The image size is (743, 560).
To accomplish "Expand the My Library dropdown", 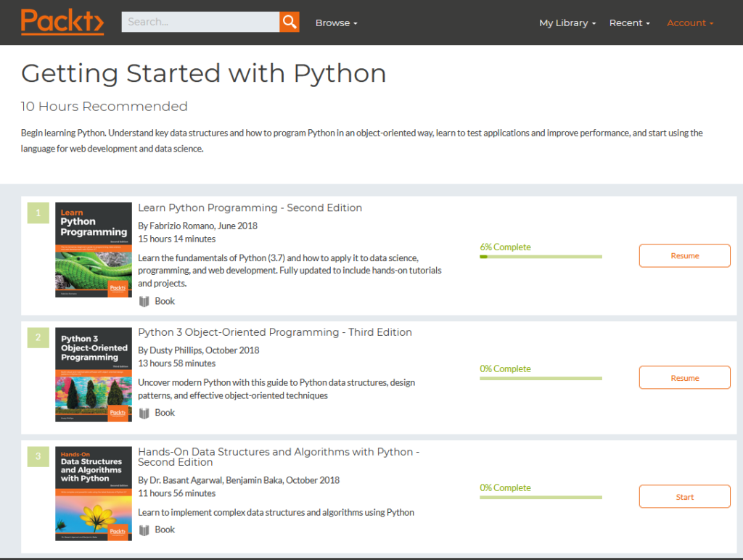I will (x=567, y=22).
